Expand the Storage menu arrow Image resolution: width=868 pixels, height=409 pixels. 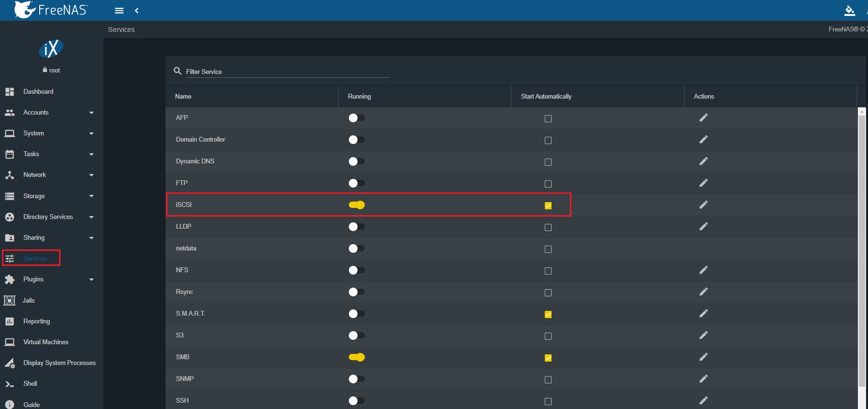pos(91,196)
